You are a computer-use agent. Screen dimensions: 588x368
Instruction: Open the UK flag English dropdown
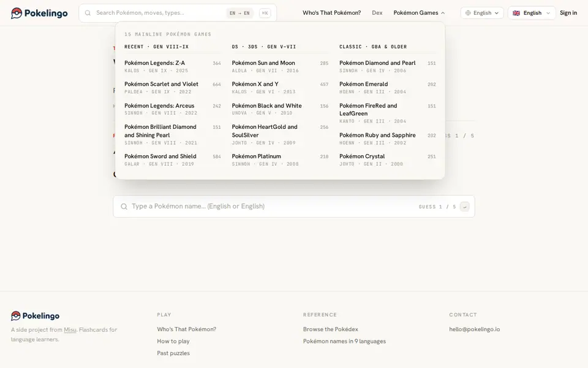pos(532,13)
